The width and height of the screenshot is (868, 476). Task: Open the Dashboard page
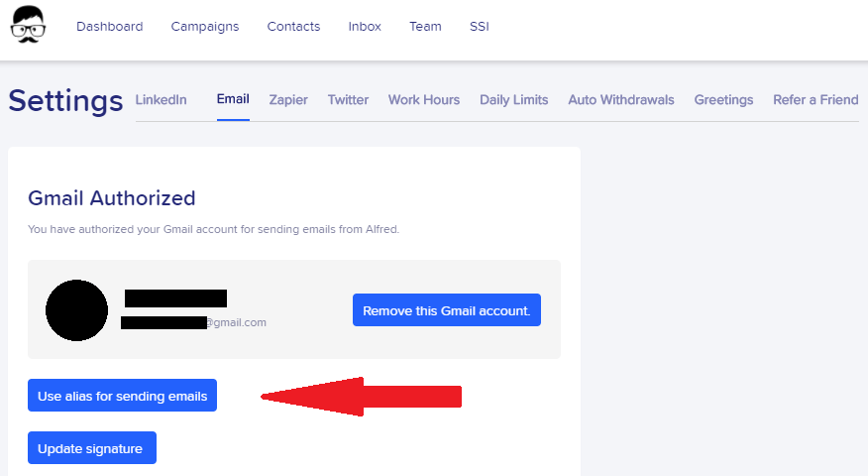pyautogui.click(x=110, y=27)
